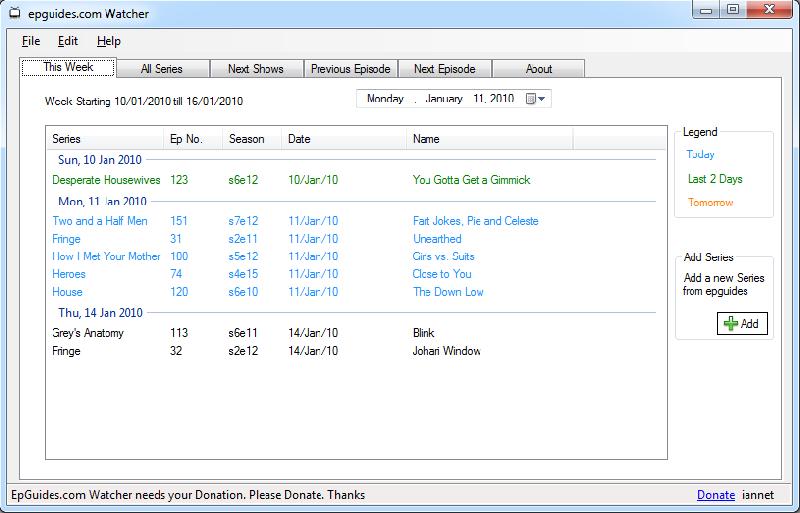Click the donation message in status bar
The image size is (800, 513).
click(x=188, y=495)
